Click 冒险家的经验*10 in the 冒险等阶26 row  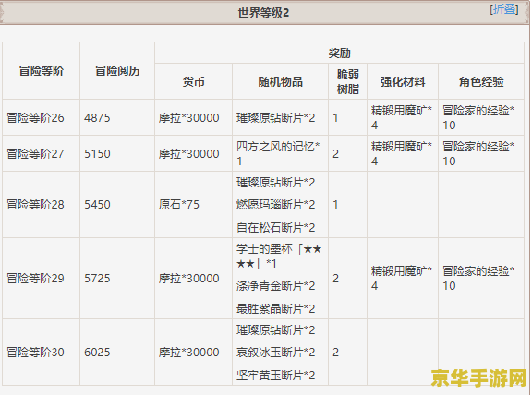[478, 117]
